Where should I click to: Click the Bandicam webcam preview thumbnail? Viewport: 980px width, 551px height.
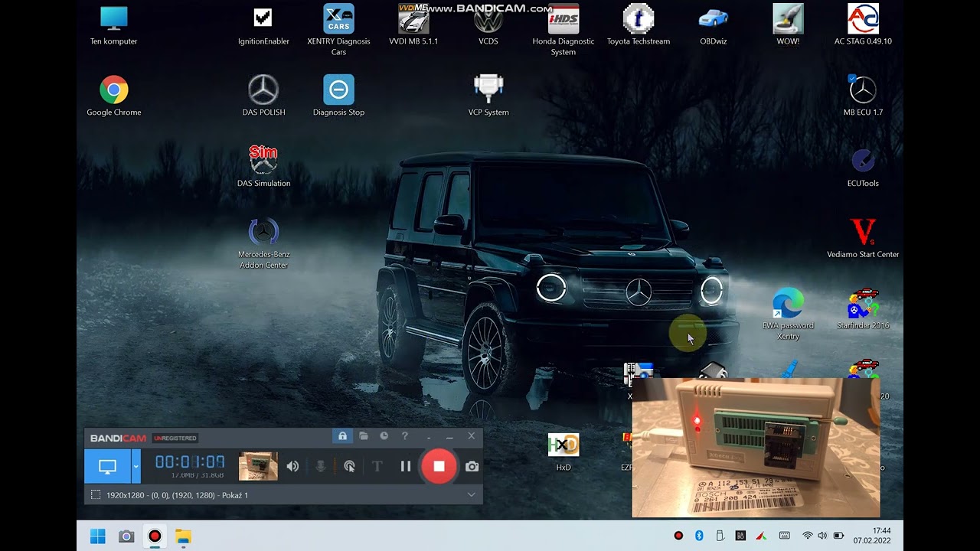(258, 466)
